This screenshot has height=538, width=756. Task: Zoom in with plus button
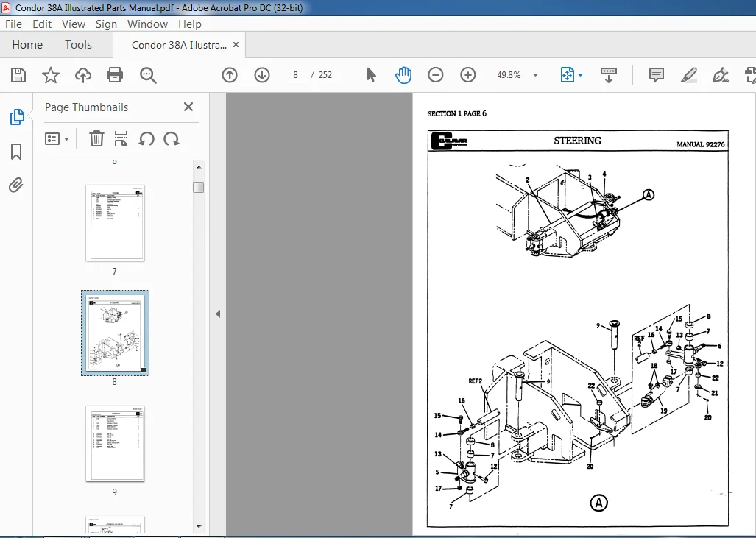tap(467, 75)
